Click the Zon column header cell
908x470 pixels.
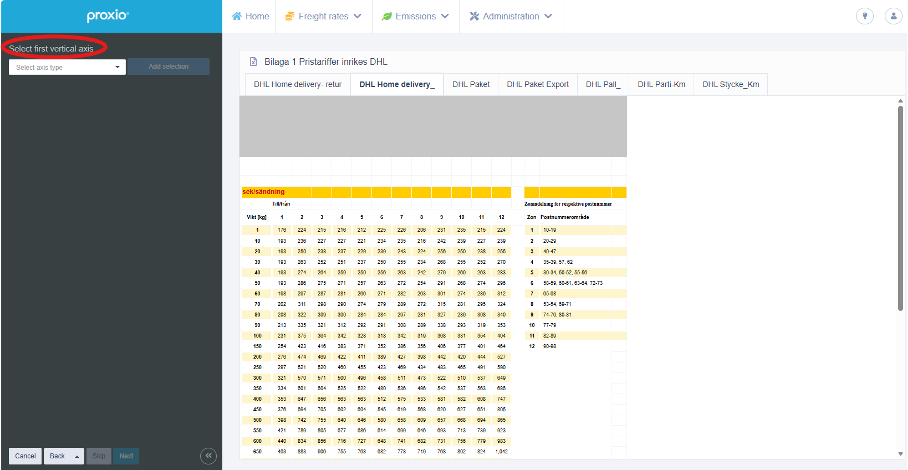pyautogui.click(x=531, y=218)
